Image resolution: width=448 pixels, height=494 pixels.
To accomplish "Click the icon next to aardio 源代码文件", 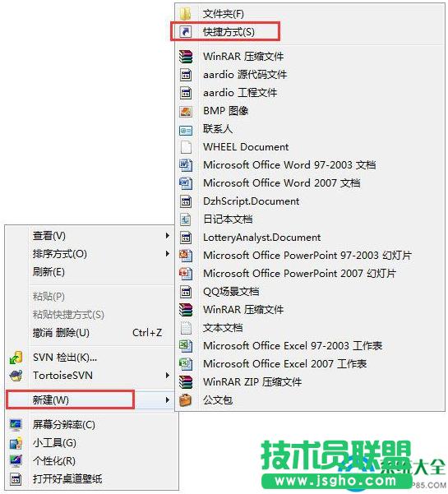I will point(186,75).
